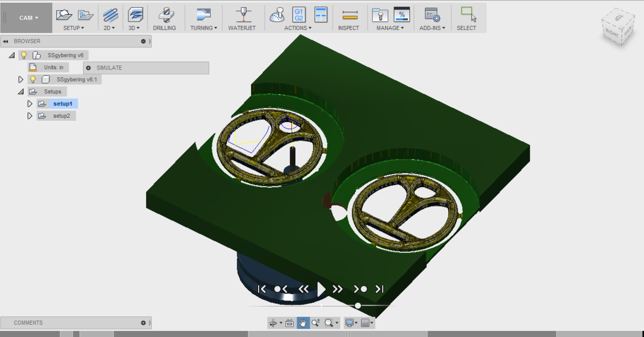Click the New Folder setup icon

[x=85, y=15]
